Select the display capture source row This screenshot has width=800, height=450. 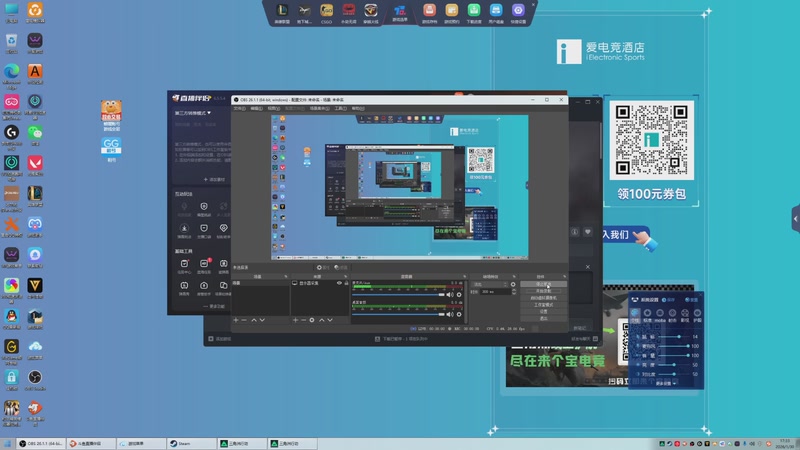click(x=320, y=283)
